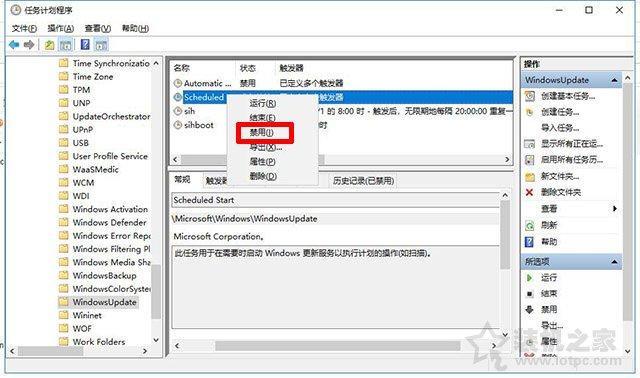Click the Forward arrow toolbar icon
640x378 pixels.
(29, 44)
